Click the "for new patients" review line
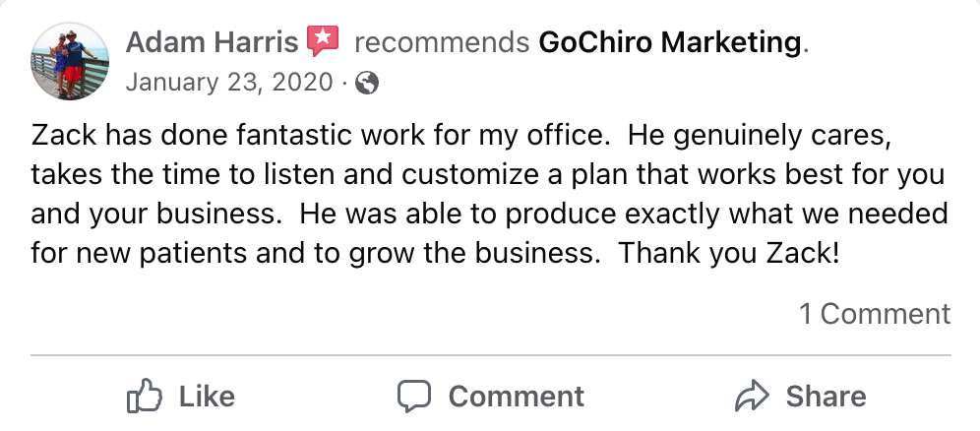This screenshot has width=980, height=431. coord(138,252)
